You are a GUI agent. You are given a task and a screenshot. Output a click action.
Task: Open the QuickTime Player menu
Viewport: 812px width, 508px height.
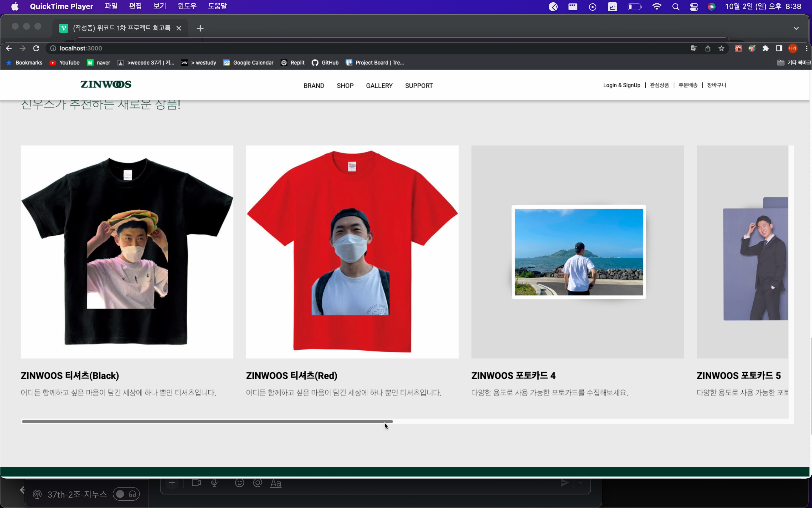61,6
